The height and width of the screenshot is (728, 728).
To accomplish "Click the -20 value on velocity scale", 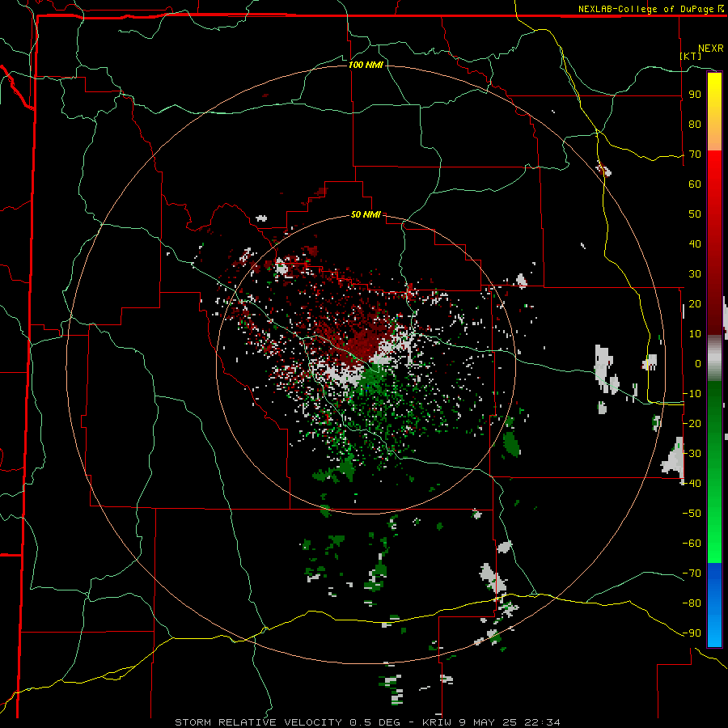I will point(692,423).
